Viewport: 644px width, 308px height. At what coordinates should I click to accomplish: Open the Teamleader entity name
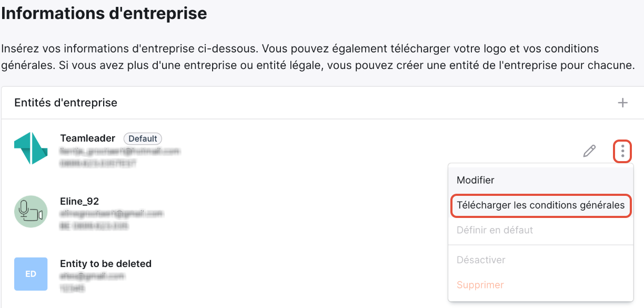88,138
